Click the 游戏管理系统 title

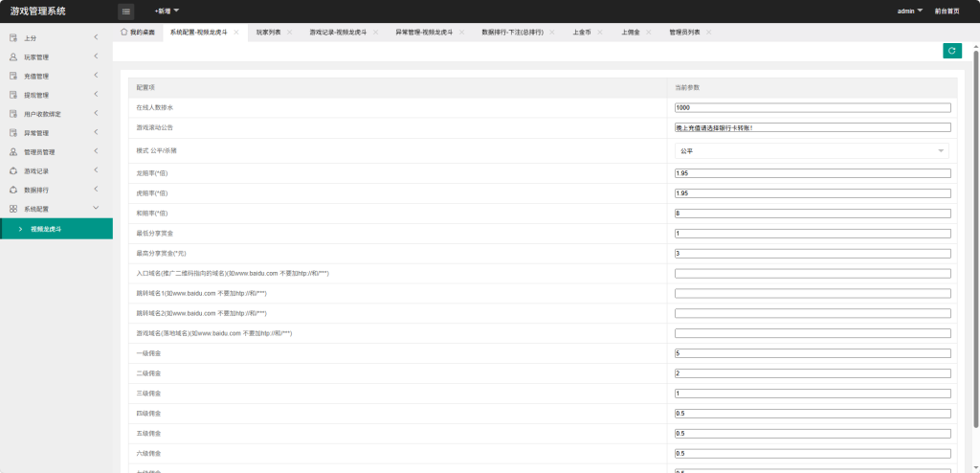point(37,11)
